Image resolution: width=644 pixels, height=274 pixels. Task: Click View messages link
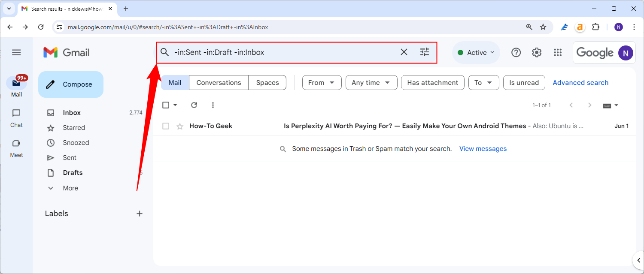483,149
